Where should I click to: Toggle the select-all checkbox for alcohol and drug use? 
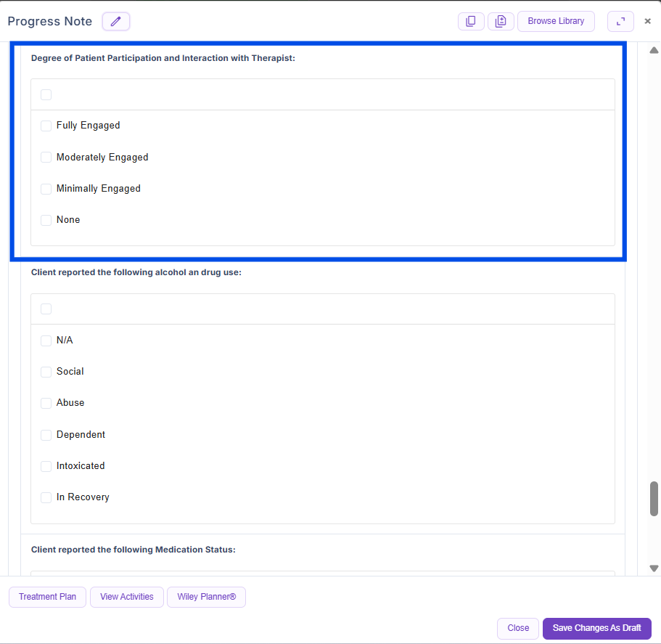tap(46, 309)
